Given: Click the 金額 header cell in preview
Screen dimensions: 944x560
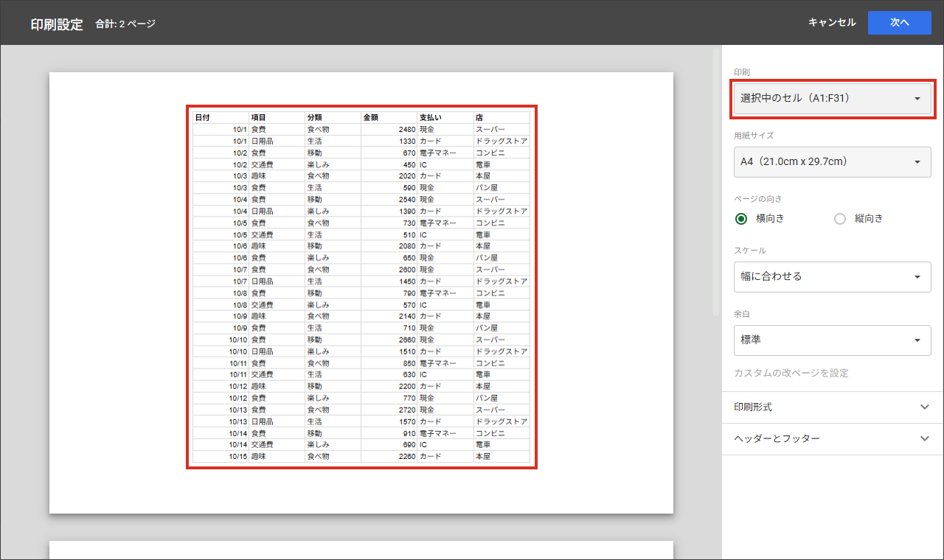Looking at the screenshot, I should click(389, 117).
